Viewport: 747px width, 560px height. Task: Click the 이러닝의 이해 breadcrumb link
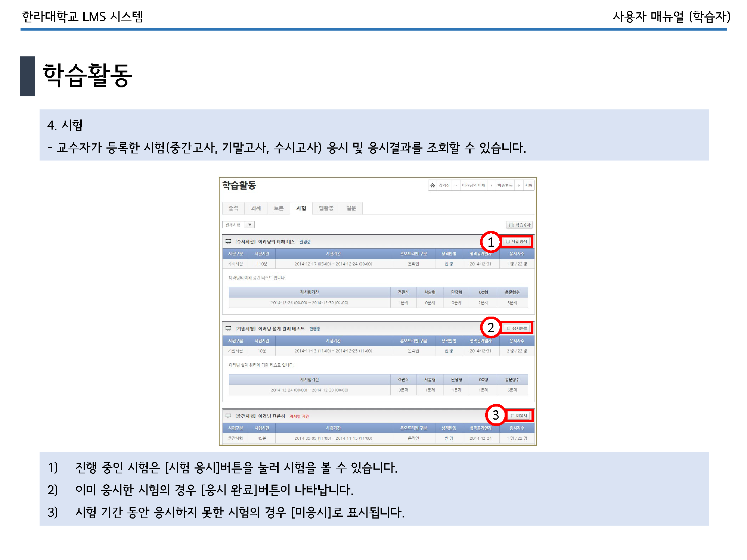(473, 185)
